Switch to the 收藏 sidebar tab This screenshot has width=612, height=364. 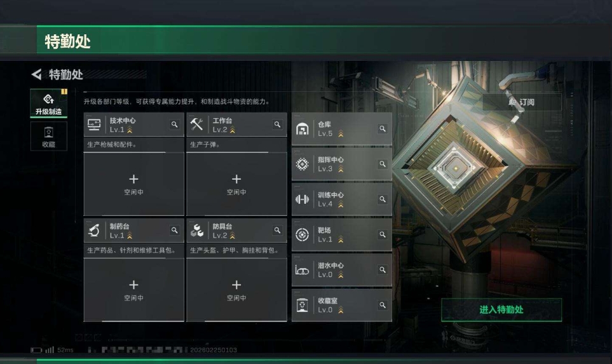[x=49, y=136]
